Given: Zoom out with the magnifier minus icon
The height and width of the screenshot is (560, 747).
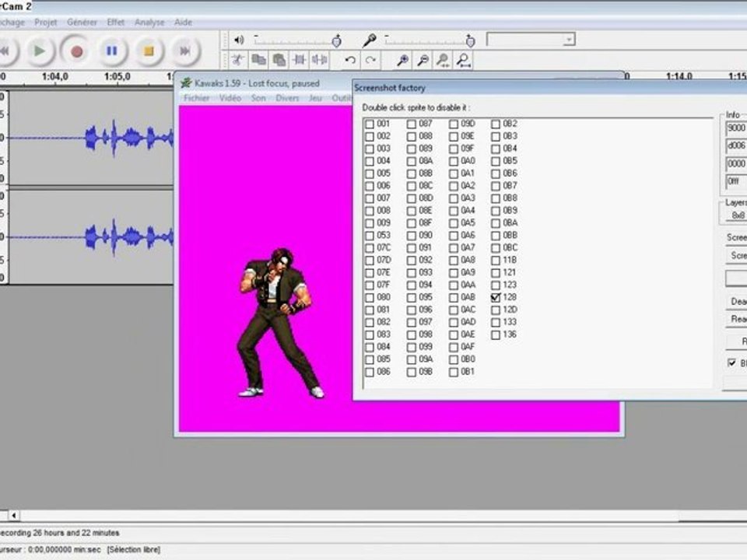Looking at the screenshot, I should [423, 60].
